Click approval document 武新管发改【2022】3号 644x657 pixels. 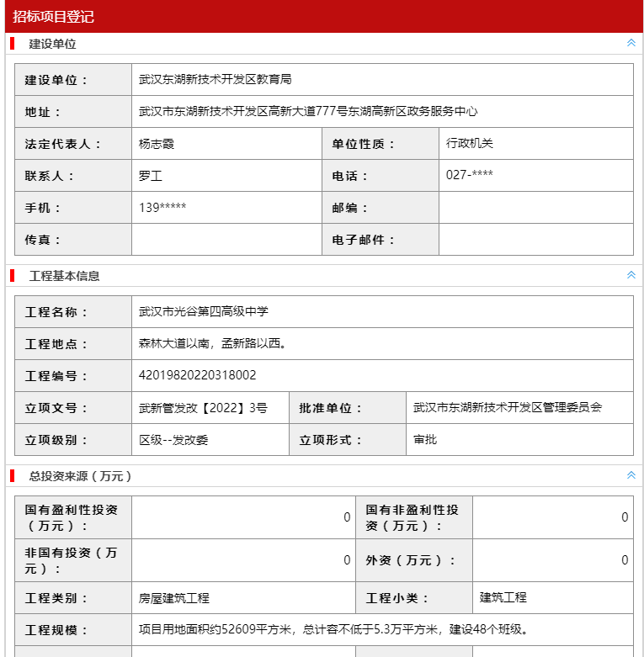203,408
